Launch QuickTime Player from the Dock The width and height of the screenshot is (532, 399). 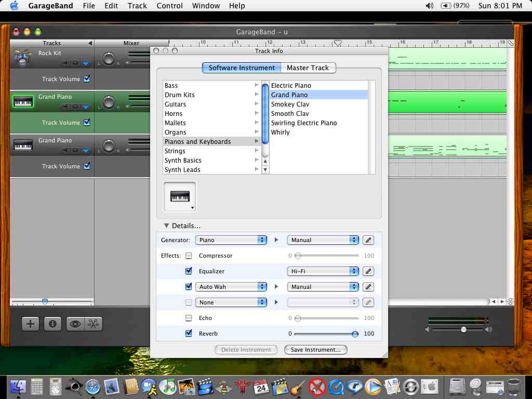pos(335,387)
